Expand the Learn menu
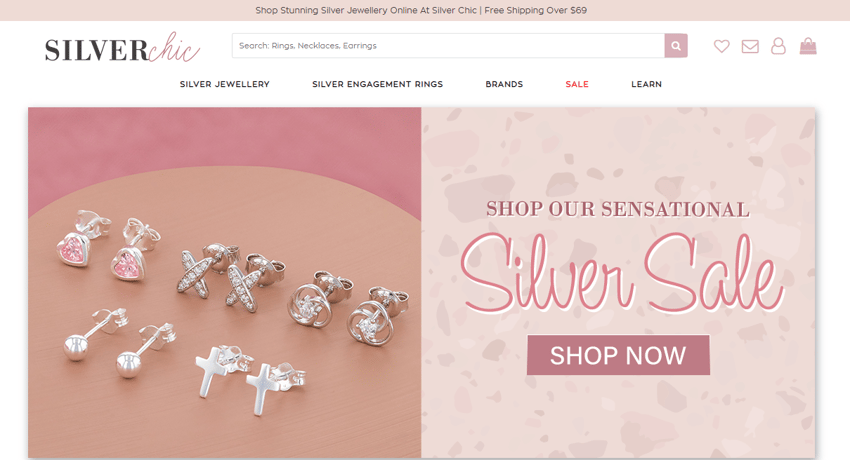Screen dimensions: 850x460 646,84
